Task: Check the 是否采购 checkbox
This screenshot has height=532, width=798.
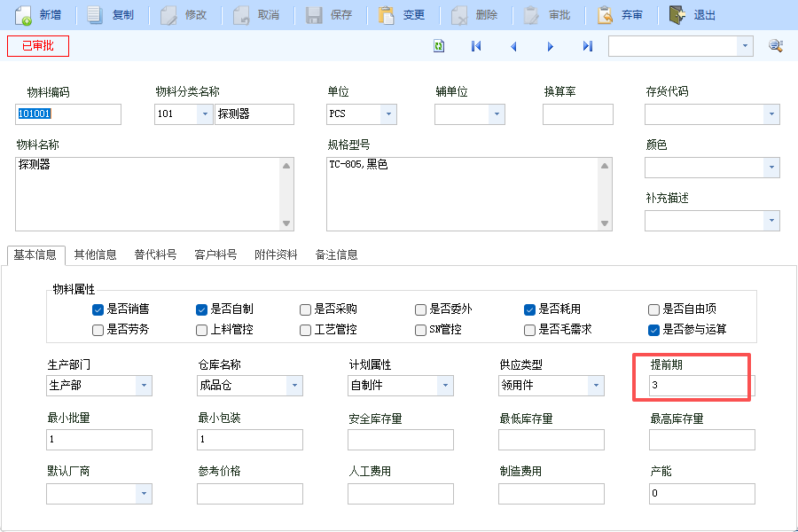Action: coord(305,309)
